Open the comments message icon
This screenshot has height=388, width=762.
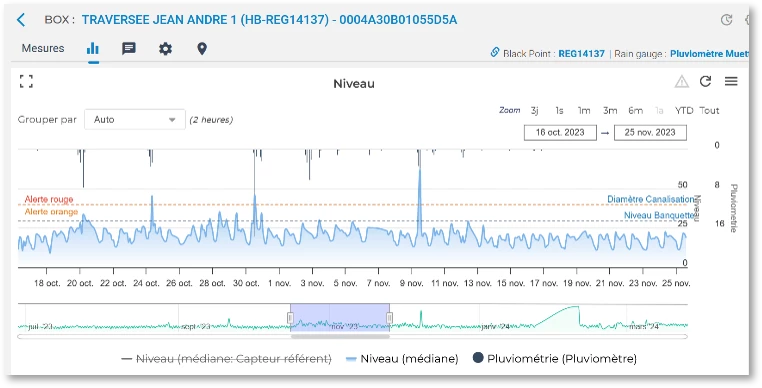click(x=129, y=48)
